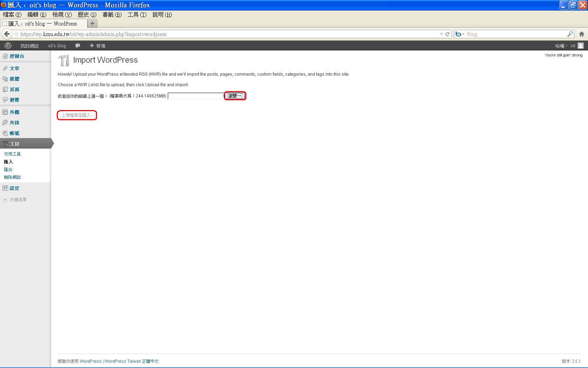
Task: Open WordPress Taiwan 正體中文 footer link
Action: click(x=132, y=361)
